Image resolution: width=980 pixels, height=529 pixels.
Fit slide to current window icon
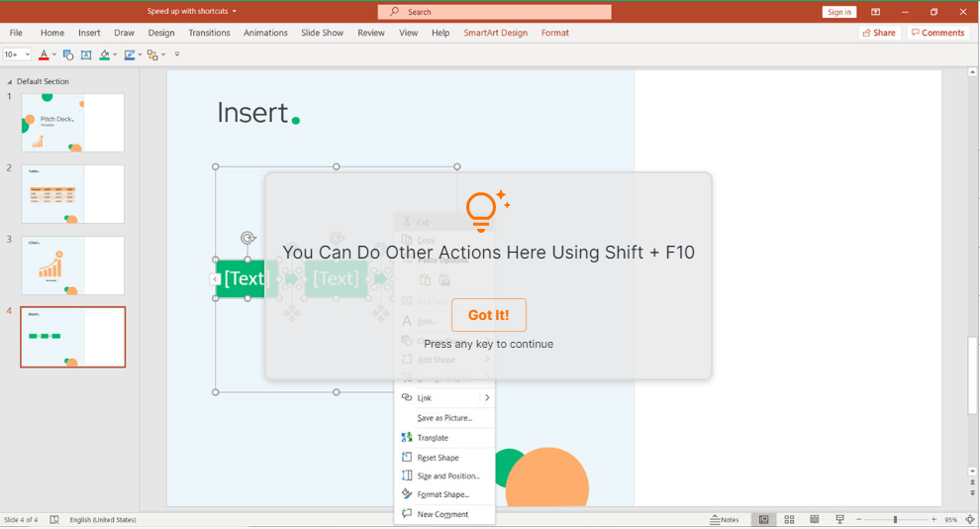click(970, 520)
